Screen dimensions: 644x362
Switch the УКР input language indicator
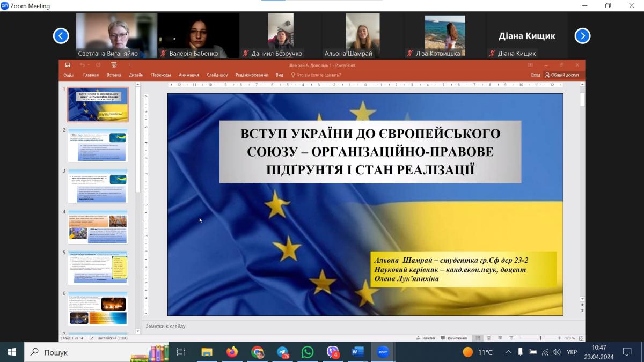pos(572,352)
